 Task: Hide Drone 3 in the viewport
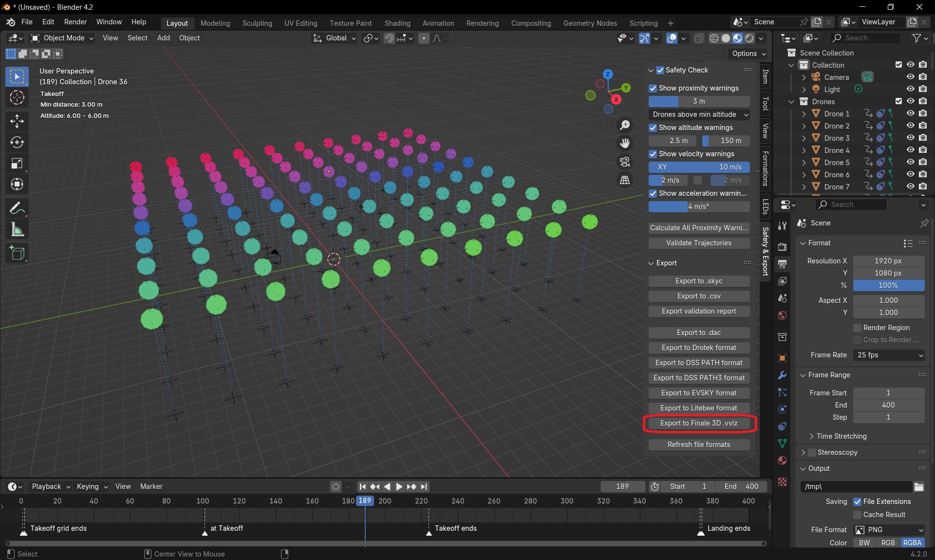click(910, 138)
